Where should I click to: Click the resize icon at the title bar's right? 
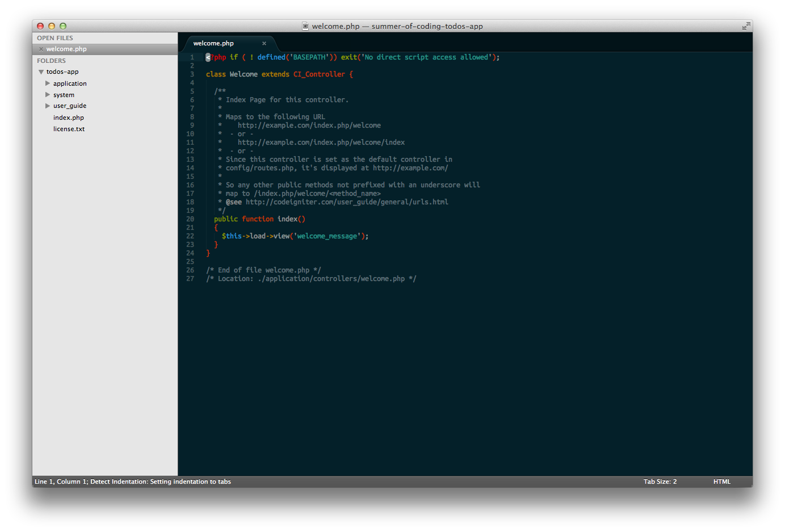click(x=745, y=26)
